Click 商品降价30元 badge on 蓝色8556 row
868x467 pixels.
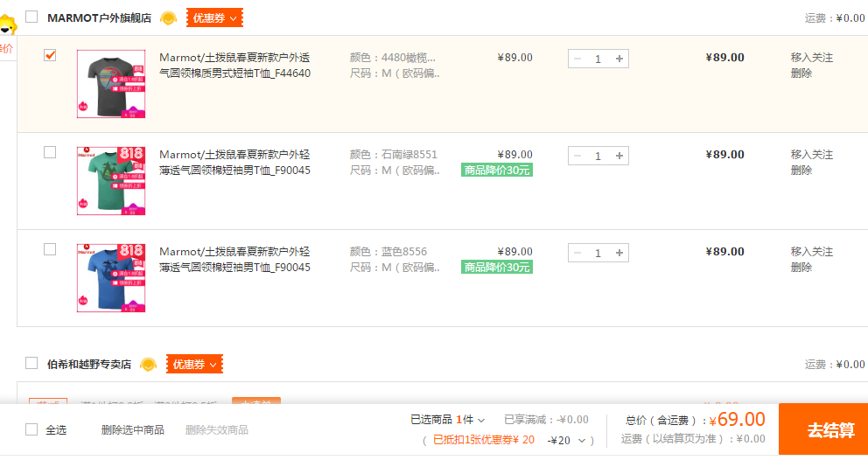click(x=496, y=268)
